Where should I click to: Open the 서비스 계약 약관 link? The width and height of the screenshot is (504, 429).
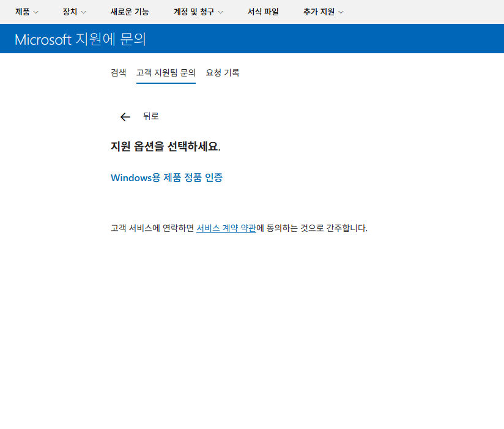pos(226,228)
